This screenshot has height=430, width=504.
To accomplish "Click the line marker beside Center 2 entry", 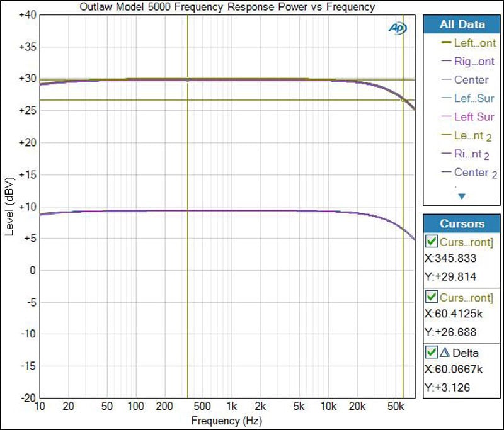I will pos(446,172).
